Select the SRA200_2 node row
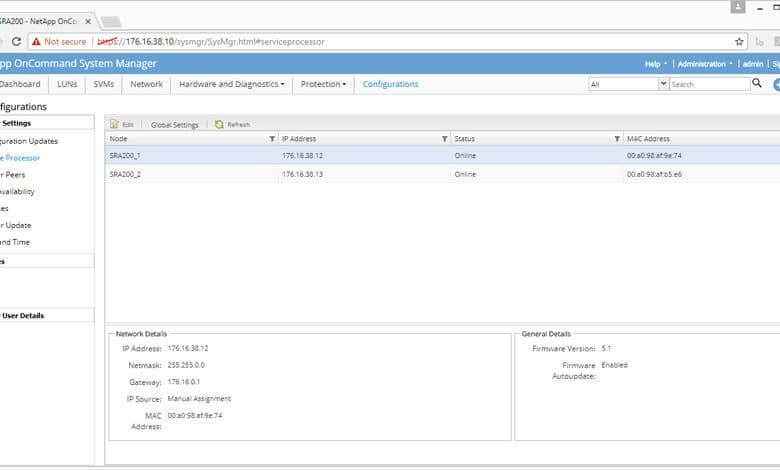780x470 pixels. pyautogui.click(x=442, y=174)
